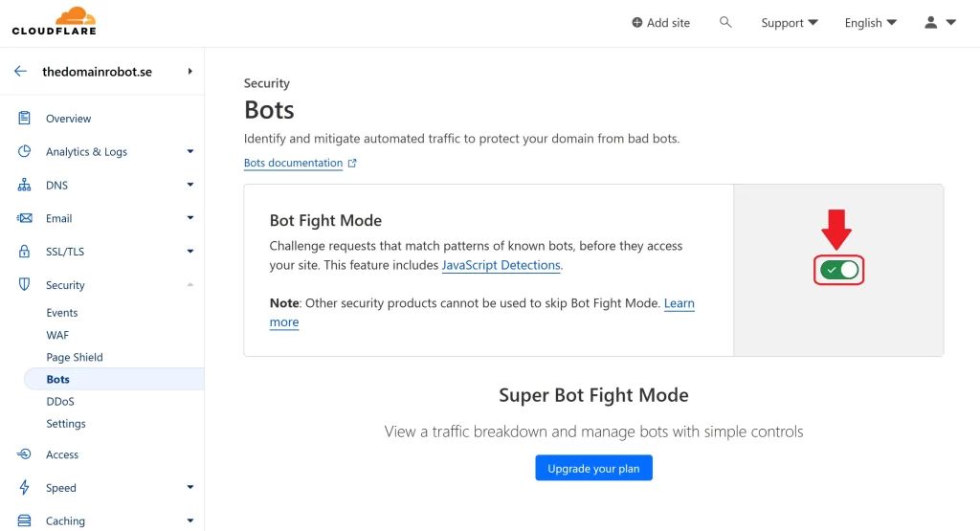Click Add site in the header
980x531 pixels.
click(660, 23)
